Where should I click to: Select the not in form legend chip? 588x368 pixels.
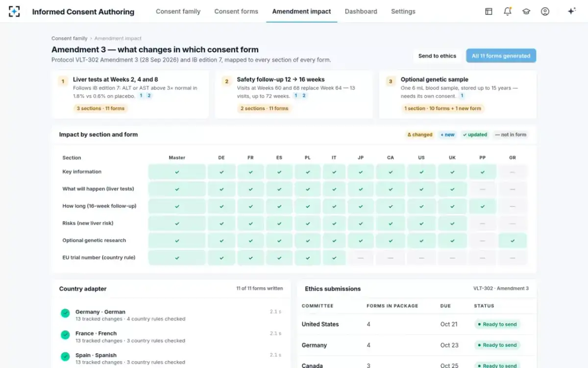click(x=511, y=134)
